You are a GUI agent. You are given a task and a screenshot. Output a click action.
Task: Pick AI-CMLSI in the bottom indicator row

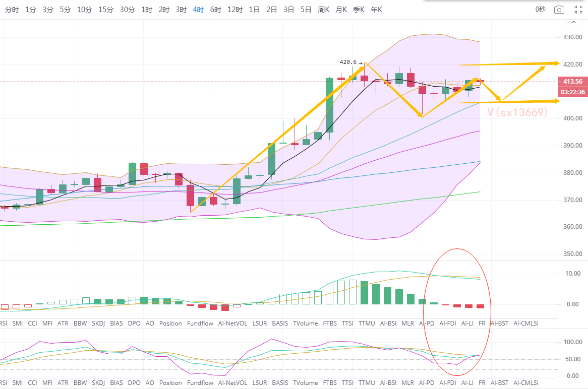click(x=526, y=383)
